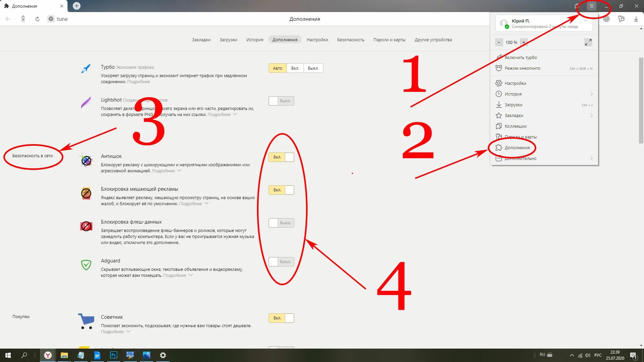
Task: Click the site info icon before 'tune'
Action: coord(51,19)
